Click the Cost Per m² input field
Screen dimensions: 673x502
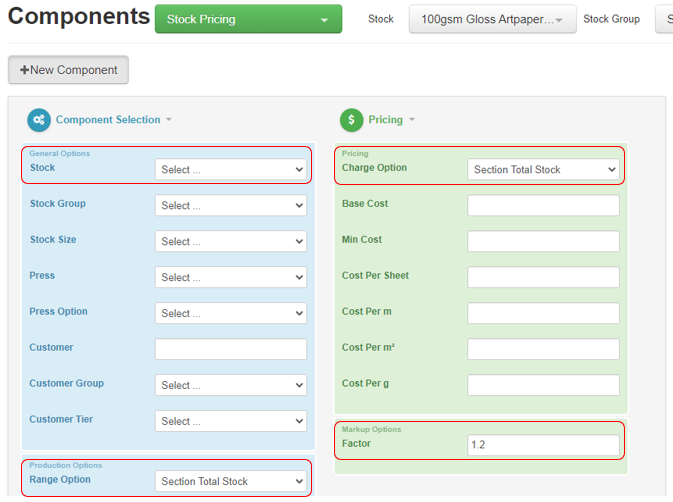click(x=543, y=349)
